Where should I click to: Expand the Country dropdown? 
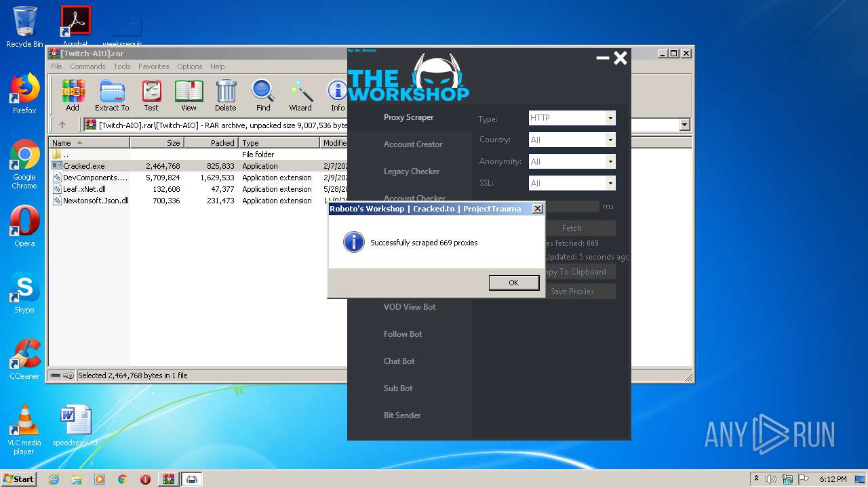coord(610,140)
